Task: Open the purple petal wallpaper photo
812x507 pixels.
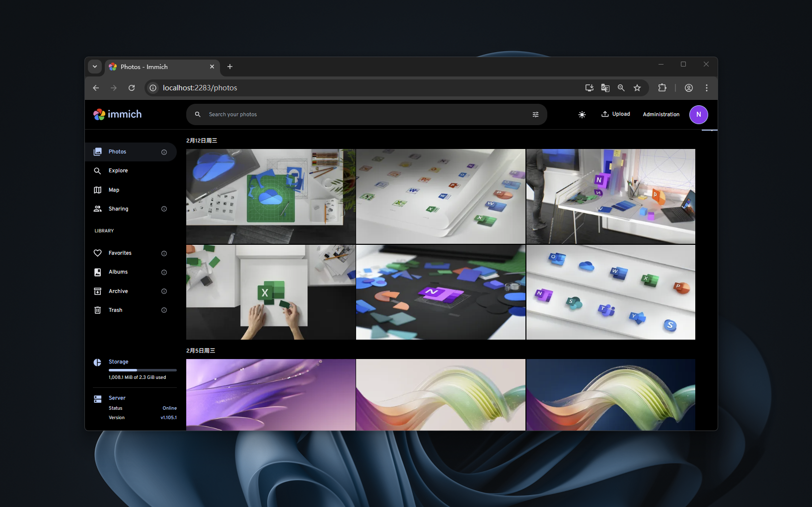Action: pyautogui.click(x=271, y=395)
